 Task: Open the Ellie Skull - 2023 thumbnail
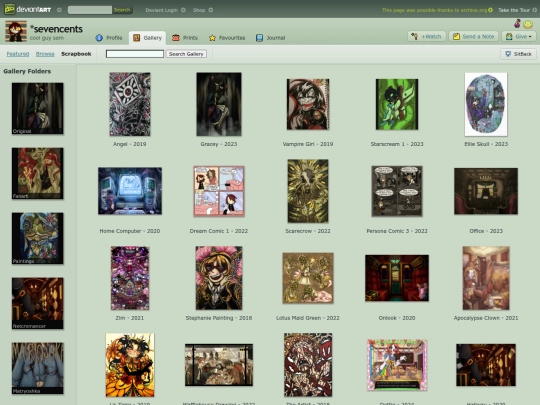[x=486, y=104]
